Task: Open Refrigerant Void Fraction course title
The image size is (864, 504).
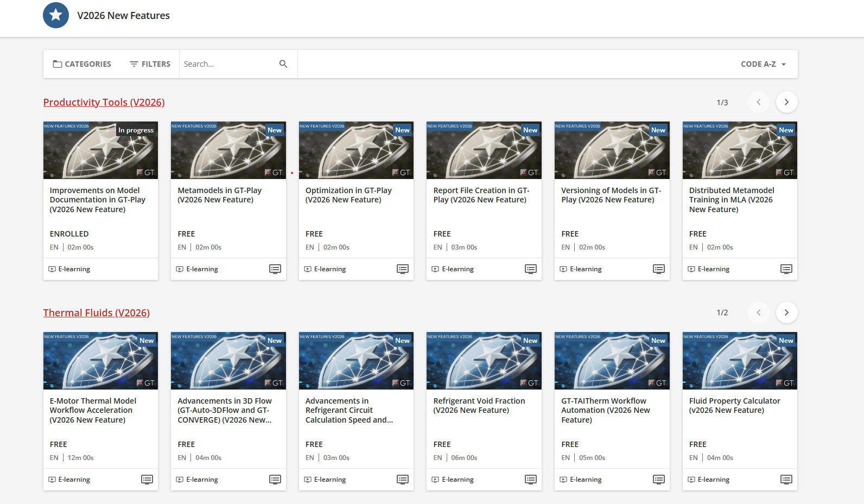Action: coord(479,406)
